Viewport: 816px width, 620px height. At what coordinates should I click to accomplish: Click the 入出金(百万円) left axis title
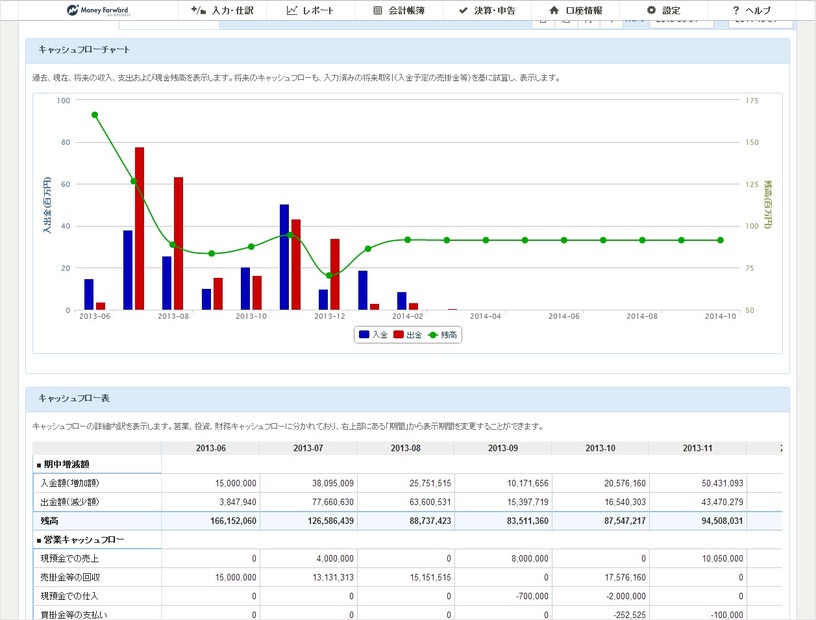(x=47, y=205)
